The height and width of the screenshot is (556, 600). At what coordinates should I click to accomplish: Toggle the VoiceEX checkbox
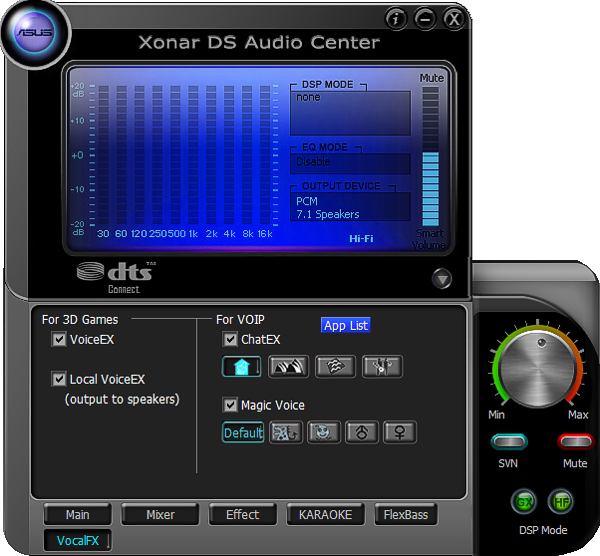[59, 339]
